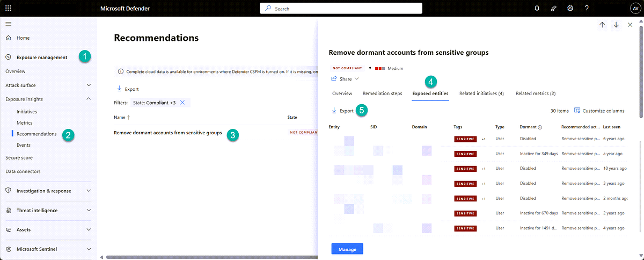Switch to Remediation steps tab
The height and width of the screenshot is (260, 644).
[382, 93]
